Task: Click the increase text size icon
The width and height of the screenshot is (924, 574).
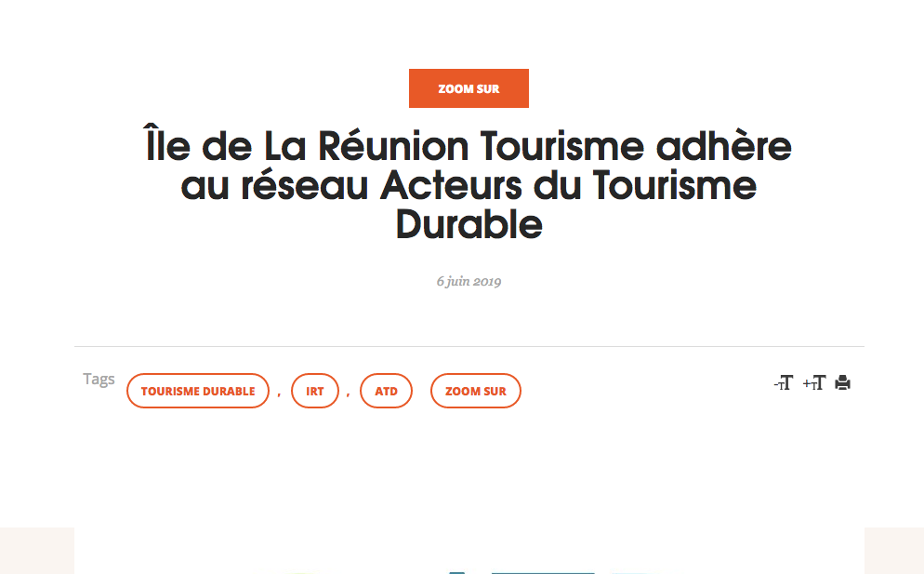Action: [x=813, y=383]
